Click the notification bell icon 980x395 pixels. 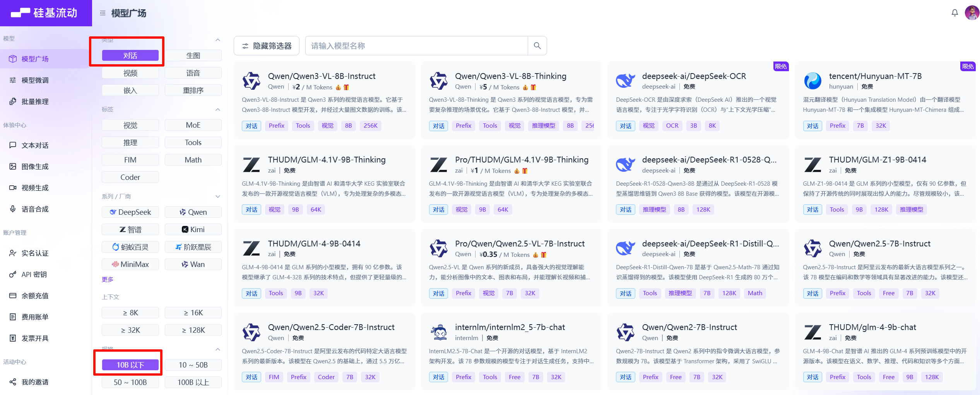954,13
